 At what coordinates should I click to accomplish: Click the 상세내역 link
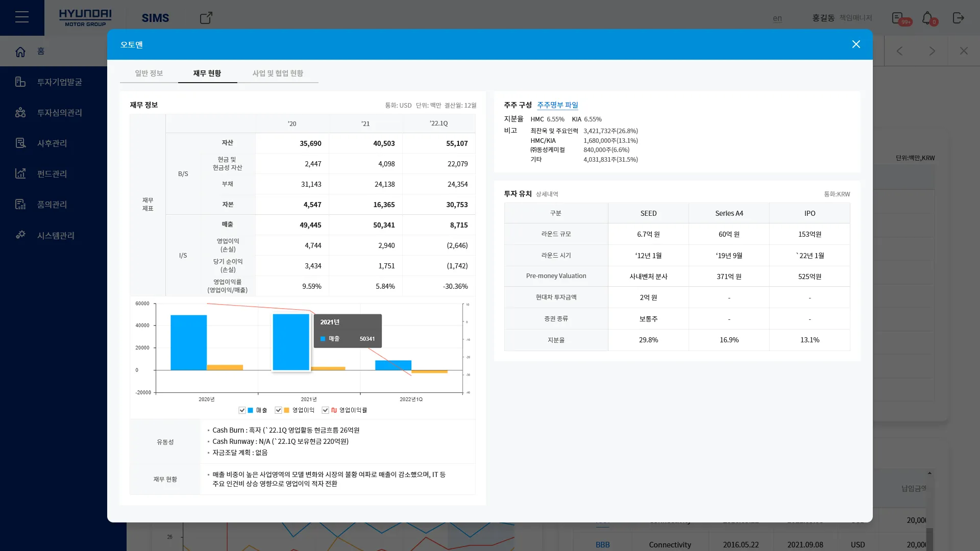(547, 194)
